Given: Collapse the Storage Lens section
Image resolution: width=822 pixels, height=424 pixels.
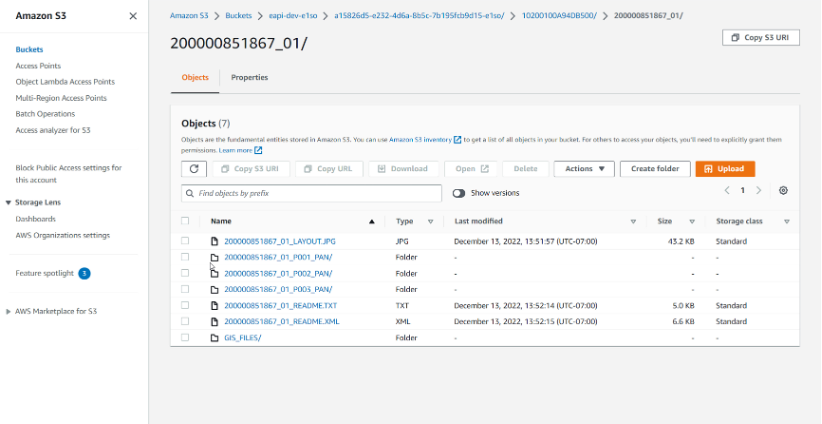Looking at the screenshot, I should click(8, 203).
